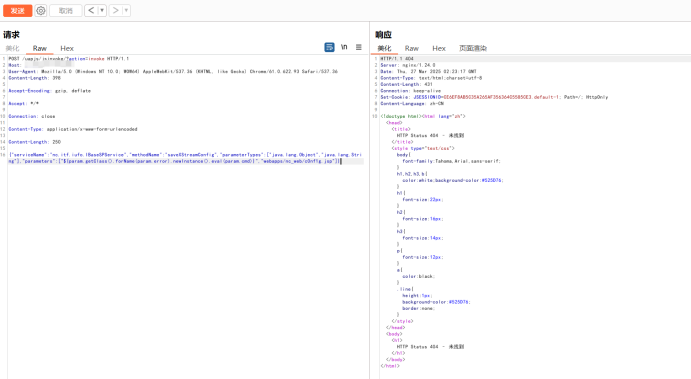Click the 'color:white;background-color:#525D76' CSS line
Screen dimensions: 691x379
point(453,180)
